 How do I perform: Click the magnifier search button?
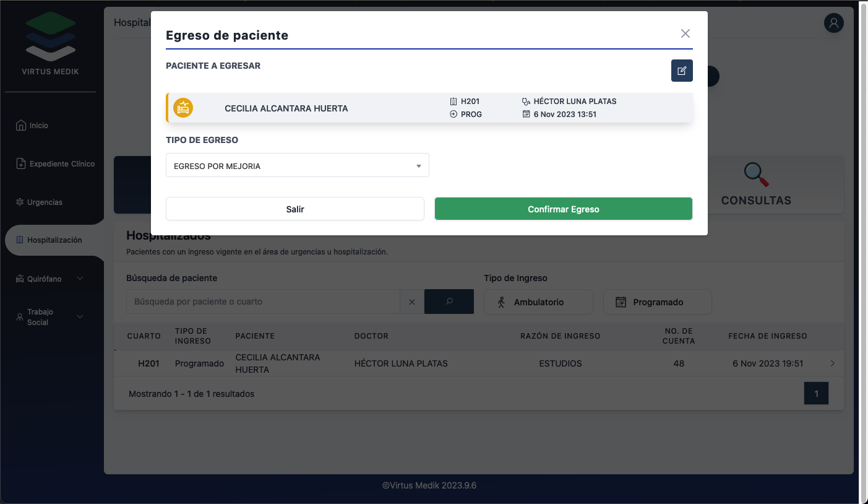pos(449,302)
